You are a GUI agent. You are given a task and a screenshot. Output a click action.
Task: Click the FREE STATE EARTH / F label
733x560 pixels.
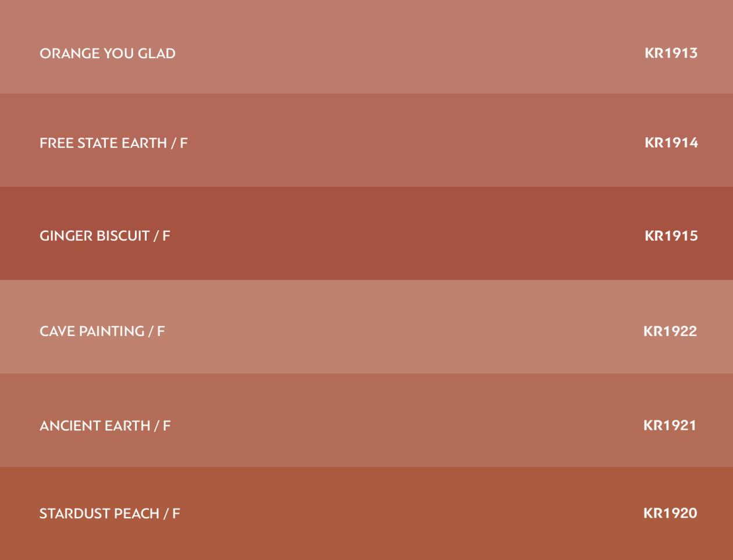pos(113,143)
